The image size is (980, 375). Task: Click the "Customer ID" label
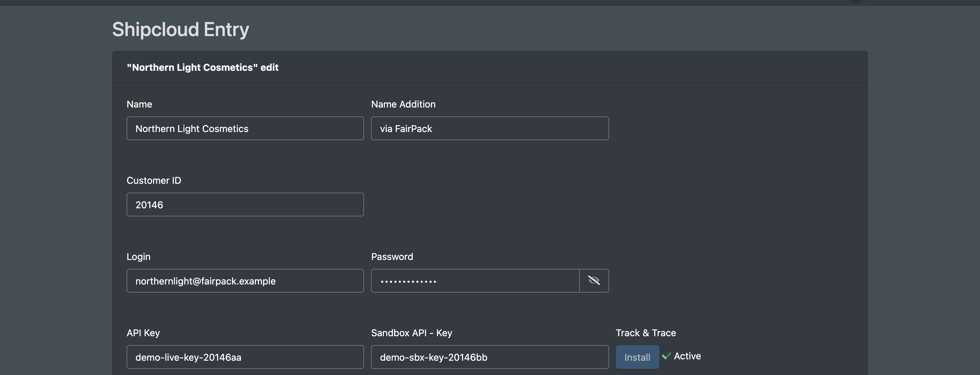pos(154,180)
